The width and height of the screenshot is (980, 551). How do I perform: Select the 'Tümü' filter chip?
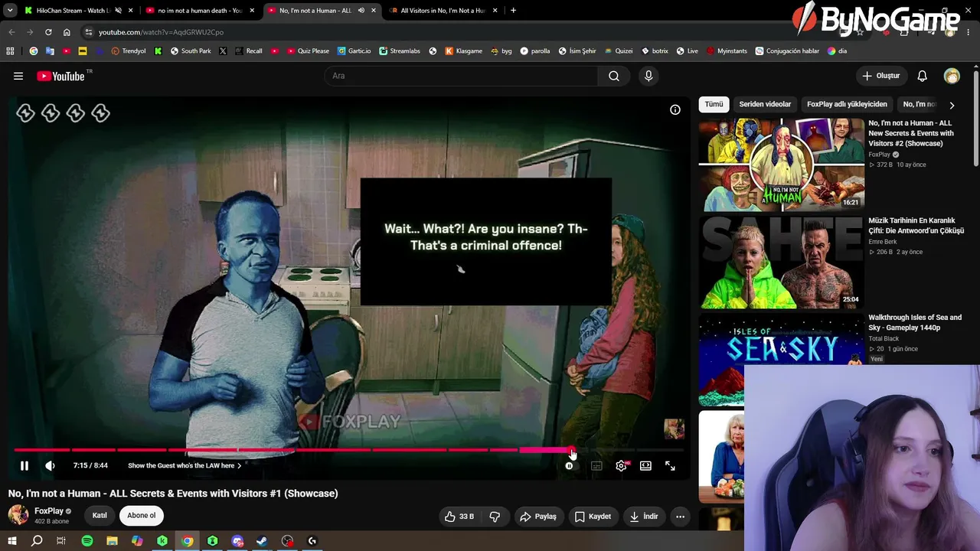(x=714, y=104)
